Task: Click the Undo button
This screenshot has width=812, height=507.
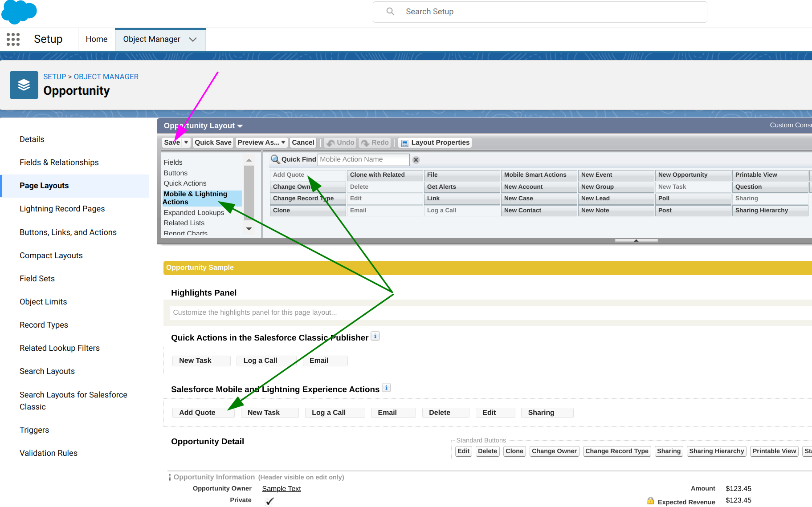Action: point(340,142)
